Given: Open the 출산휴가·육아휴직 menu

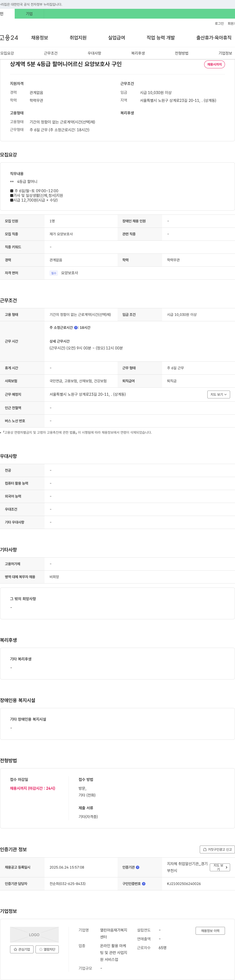Looking at the screenshot, I should click(x=214, y=38).
